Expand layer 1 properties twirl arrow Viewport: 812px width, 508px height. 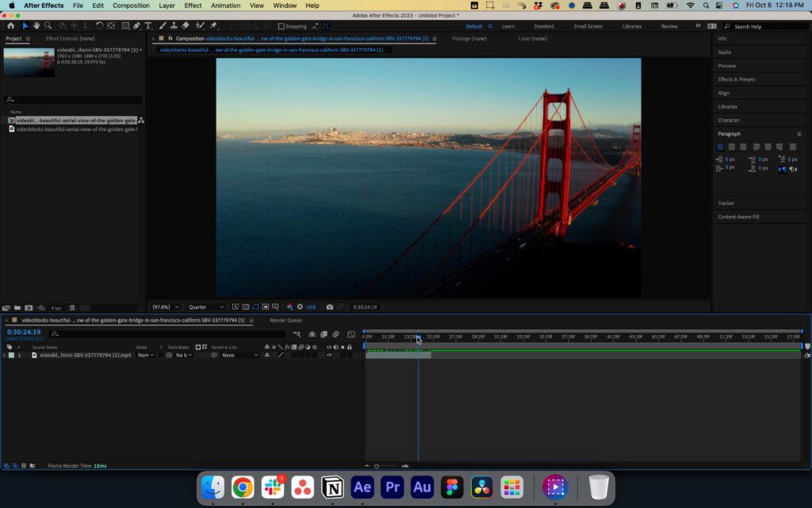pyautogui.click(x=5, y=355)
